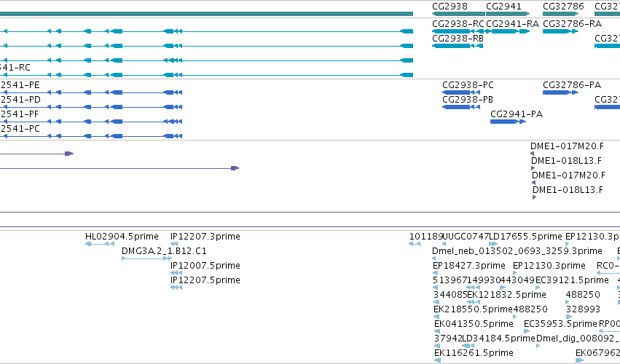The image size is (620, 364).
Task: Click the IP12007.5prime EST label
Action: tap(205, 266)
